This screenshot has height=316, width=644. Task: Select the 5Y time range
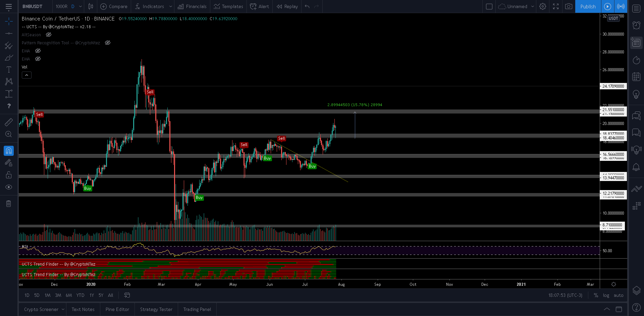[x=101, y=295]
